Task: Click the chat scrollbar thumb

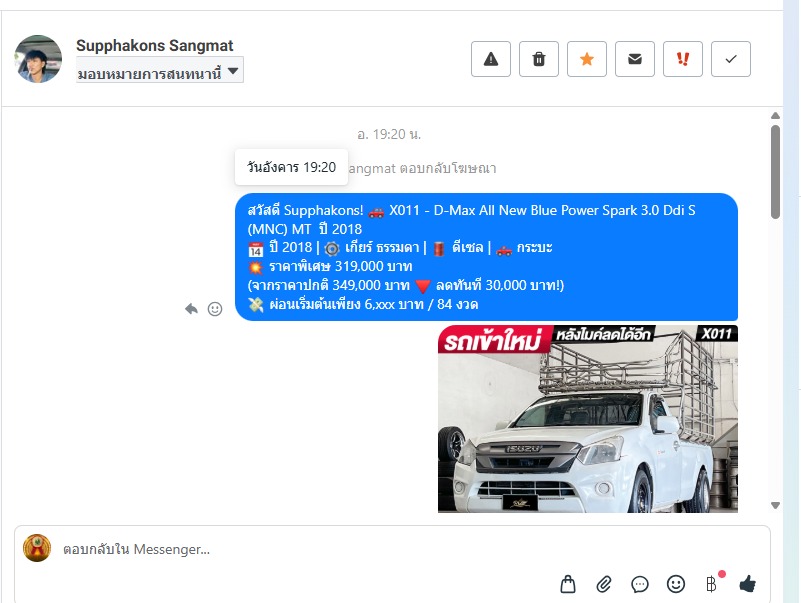Action: (775, 172)
